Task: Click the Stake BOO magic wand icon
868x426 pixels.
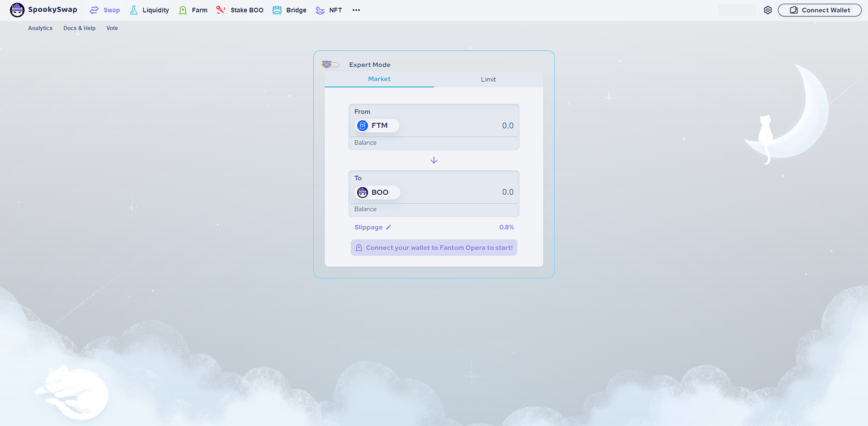Action: click(221, 10)
